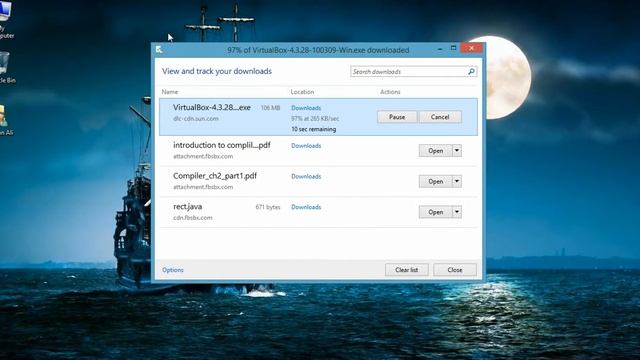The image size is (640, 360).
Task: Click the 10 sec remaining status
Action: point(313,129)
